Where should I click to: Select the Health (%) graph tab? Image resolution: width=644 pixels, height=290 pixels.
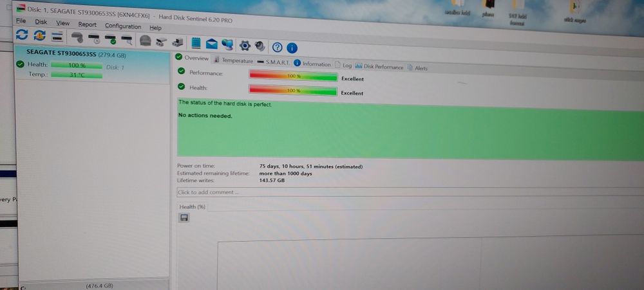point(192,207)
